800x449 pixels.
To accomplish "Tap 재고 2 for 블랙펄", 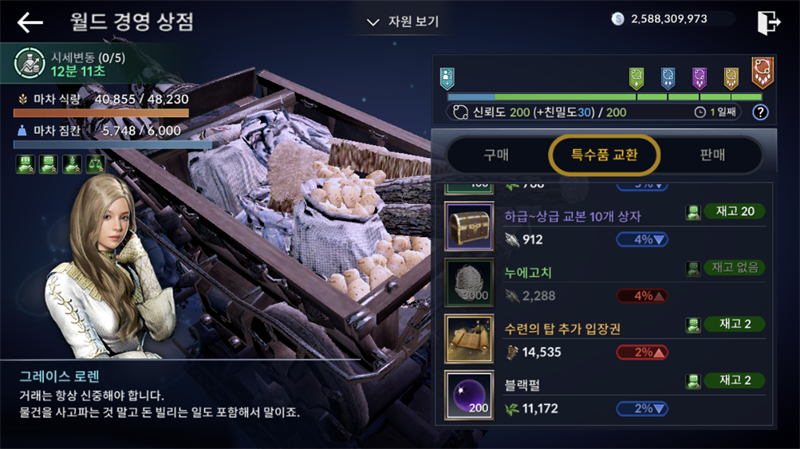I will [x=735, y=380].
